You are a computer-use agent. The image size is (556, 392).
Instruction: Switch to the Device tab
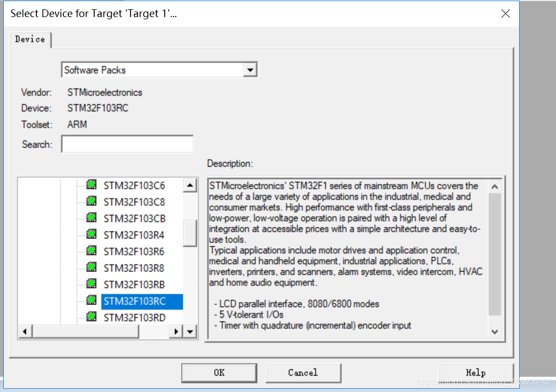(x=30, y=40)
